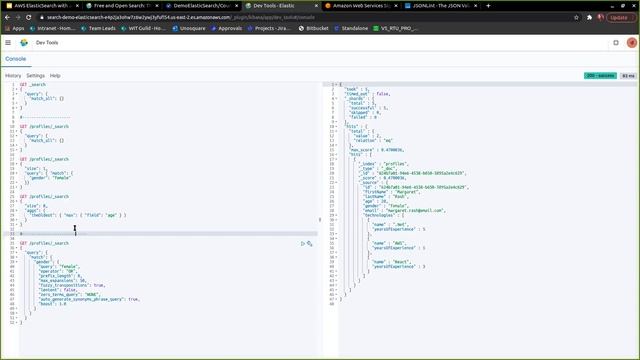Click the Kibana logo beside Dev Tools
This screenshot has height=360, width=640.
tap(24, 42)
